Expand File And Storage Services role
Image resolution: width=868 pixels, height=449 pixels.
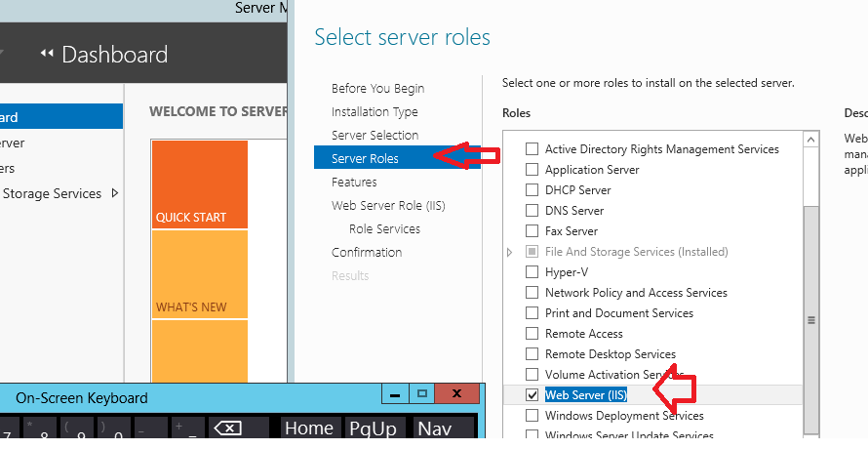pyautogui.click(x=509, y=252)
